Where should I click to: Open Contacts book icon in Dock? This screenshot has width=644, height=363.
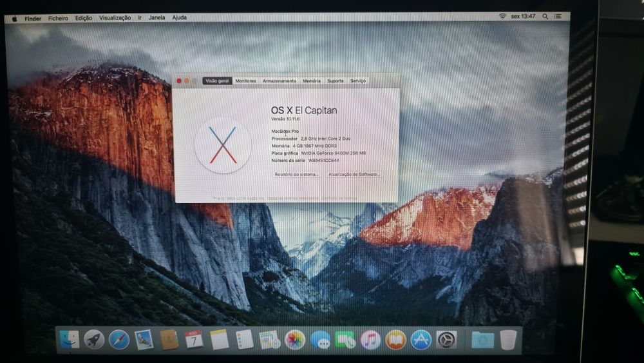169,340
